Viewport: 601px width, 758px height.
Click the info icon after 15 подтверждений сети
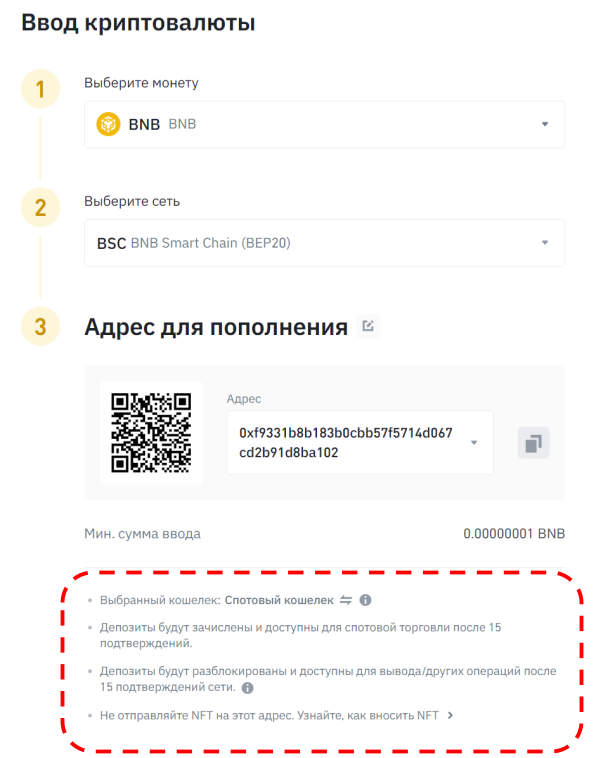[x=248, y=687]
